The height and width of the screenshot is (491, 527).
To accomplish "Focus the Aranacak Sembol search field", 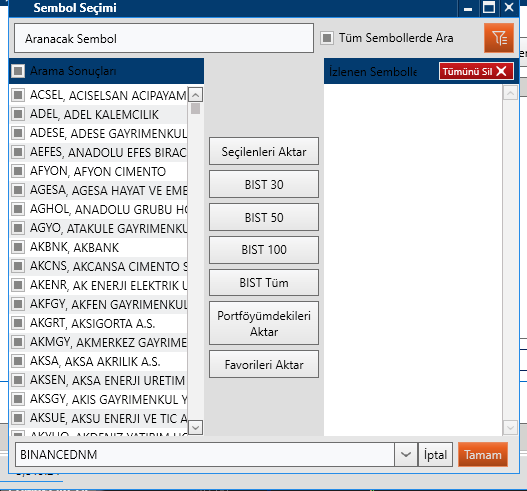I will 164,38.
